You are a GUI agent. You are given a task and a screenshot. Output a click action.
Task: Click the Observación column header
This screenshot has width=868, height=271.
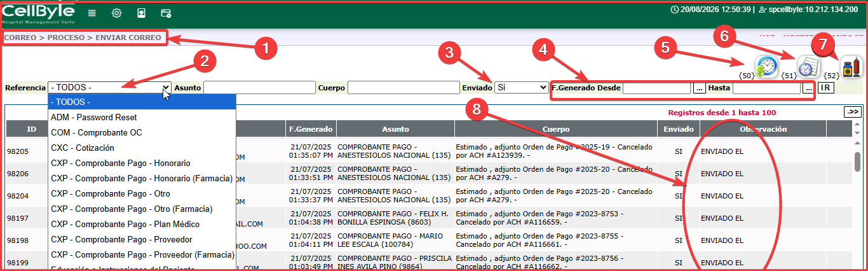(x=763, y=129)
